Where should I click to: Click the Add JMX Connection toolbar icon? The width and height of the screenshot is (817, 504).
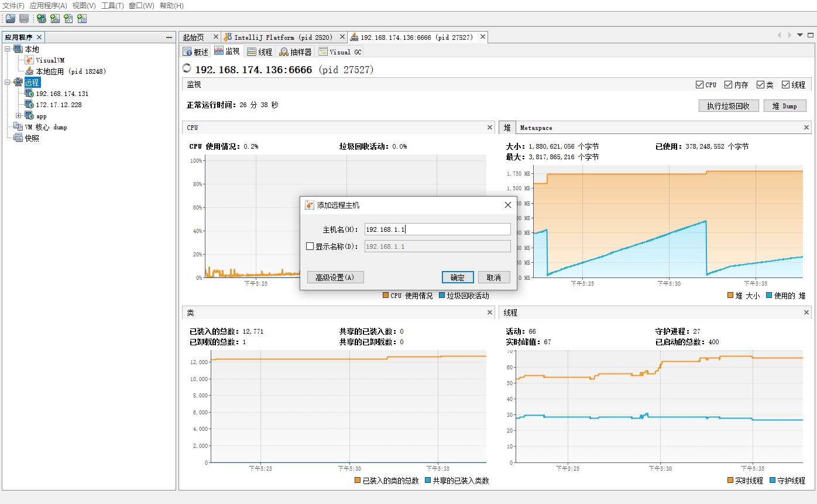[x=56, y=19]
